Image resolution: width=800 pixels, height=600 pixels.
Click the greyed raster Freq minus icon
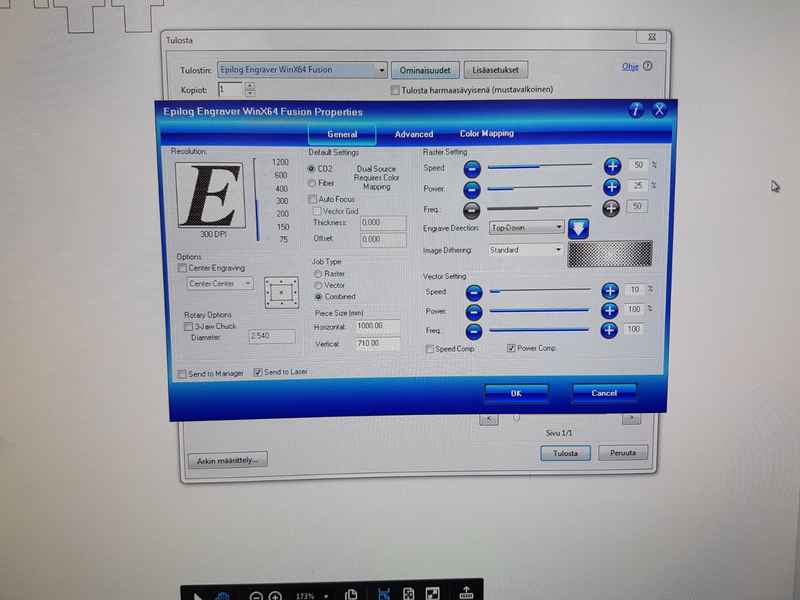472,210
